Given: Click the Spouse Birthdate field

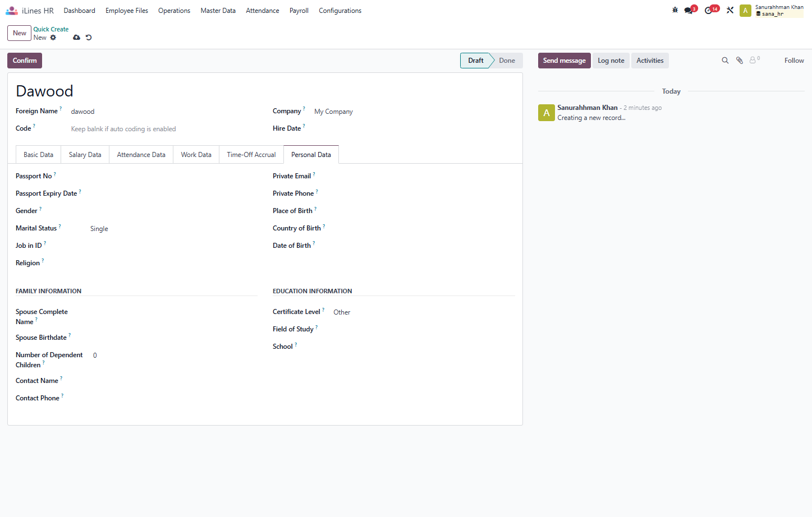Looking at the screenshot, I should pos(175,338).
